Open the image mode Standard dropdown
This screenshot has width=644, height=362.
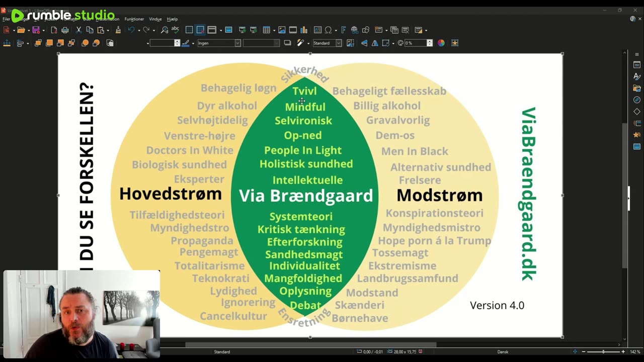tap(327, 43)
